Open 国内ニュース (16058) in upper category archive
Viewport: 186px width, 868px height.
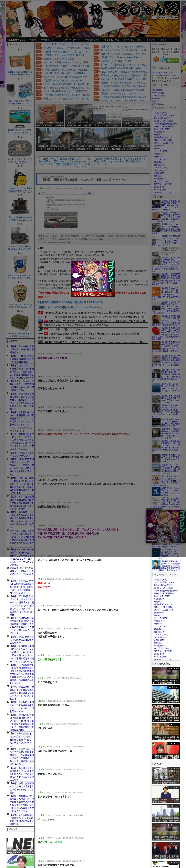click(163, 121)
